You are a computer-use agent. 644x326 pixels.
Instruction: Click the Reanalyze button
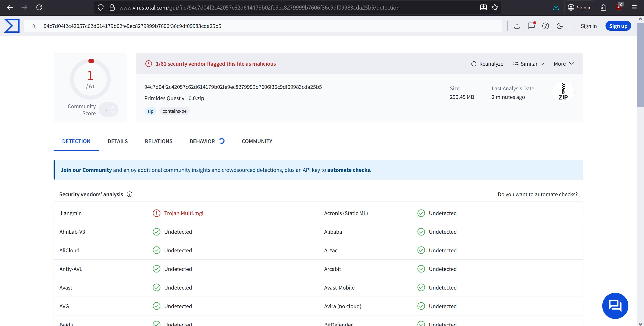pyautogui.click(x=487, y=64)
